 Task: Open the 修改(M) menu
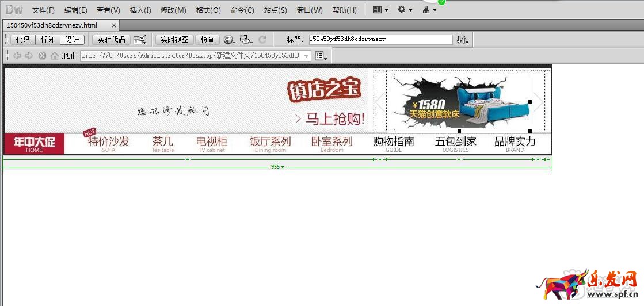coord(173,10)
